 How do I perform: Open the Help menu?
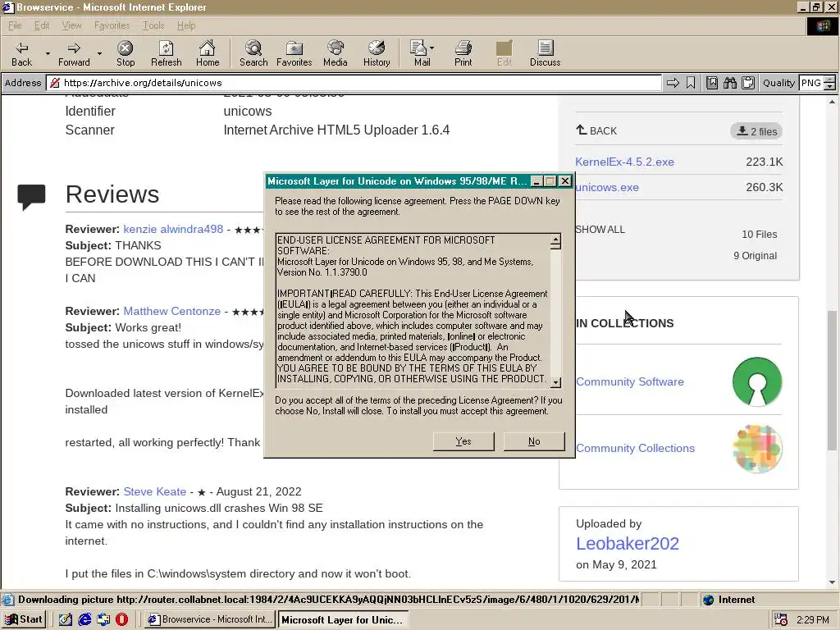point(186,25)
